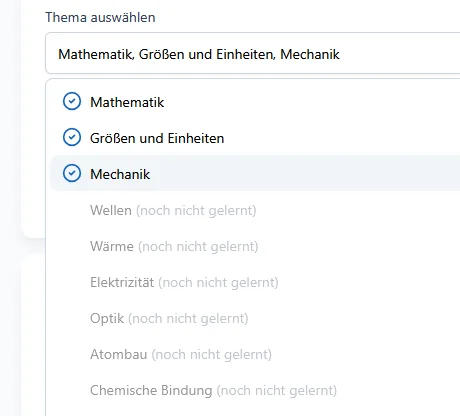This screenshot has height=416, width=460.
Task: Click the 'noch nicht gelernt' note beside Wellen
Action: tap(196, 211)
